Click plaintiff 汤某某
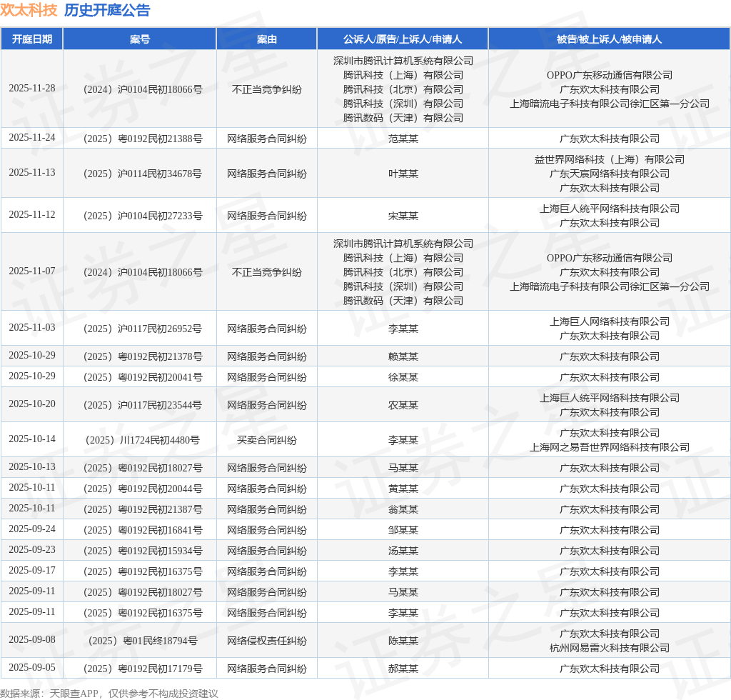Viewport: 731px width, 700px height. (x=403, y=551)
